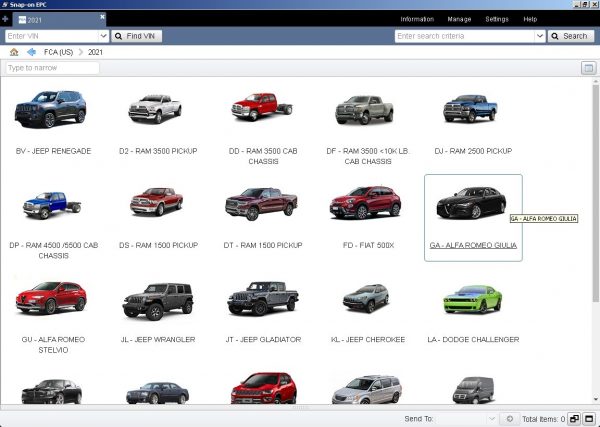Click the DT - RAM 1500 PICKUP label

(x=263, y=245)
